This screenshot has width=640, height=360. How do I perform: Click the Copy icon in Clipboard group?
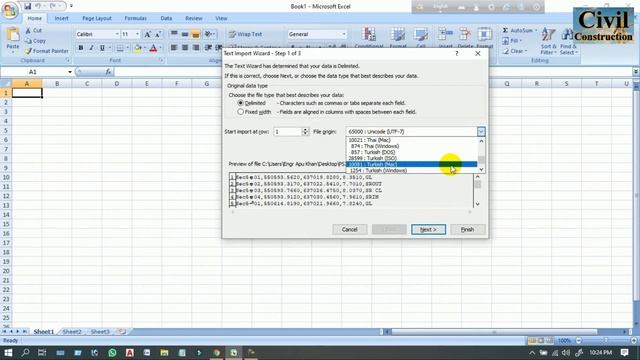[x=28, y=41]
